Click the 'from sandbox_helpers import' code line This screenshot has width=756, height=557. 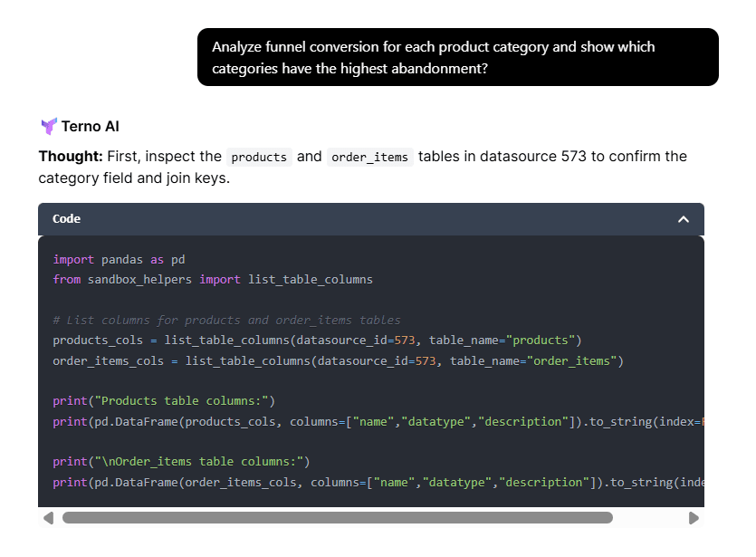[212, 279]
